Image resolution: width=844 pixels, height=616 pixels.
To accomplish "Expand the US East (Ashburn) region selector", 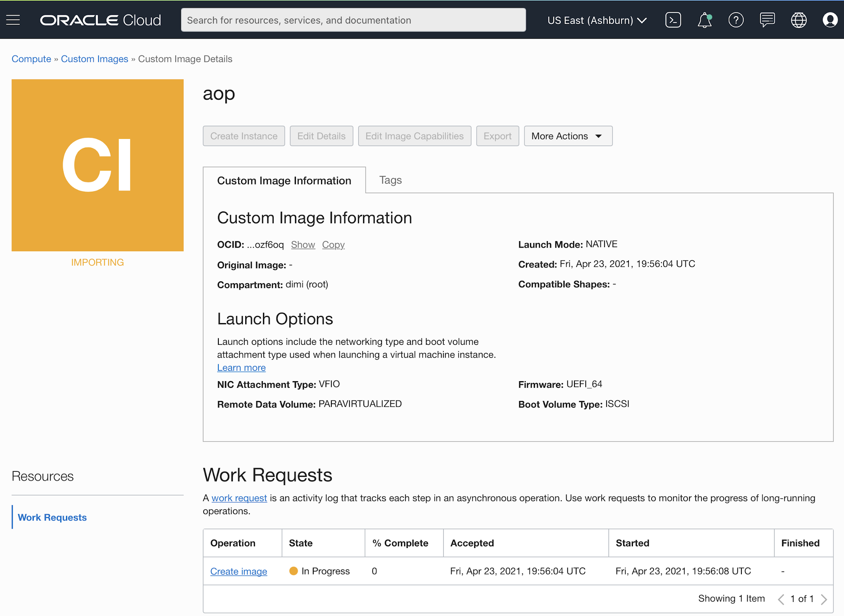I will coord(597,20).
